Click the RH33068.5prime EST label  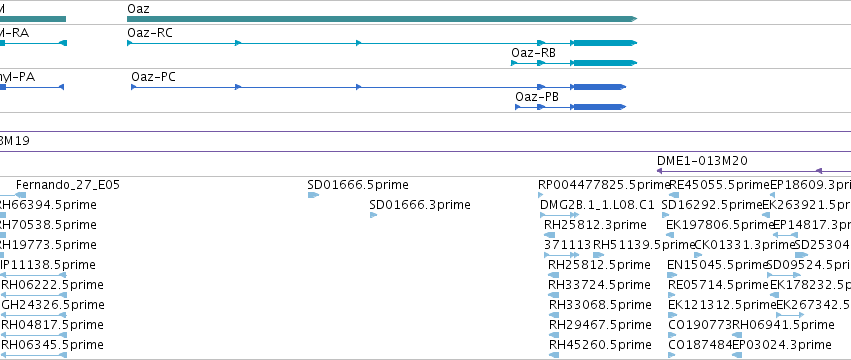[600, 304]
